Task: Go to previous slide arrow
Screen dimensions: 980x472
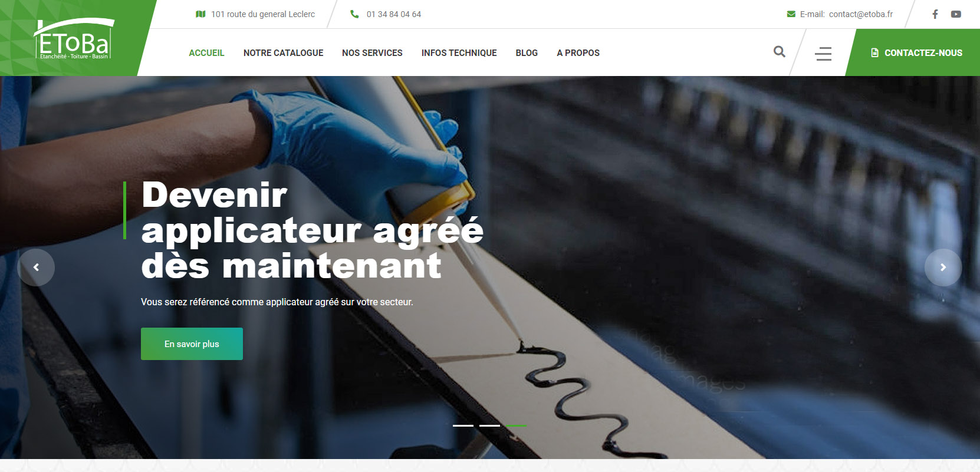Action: (x=36, y=268)
